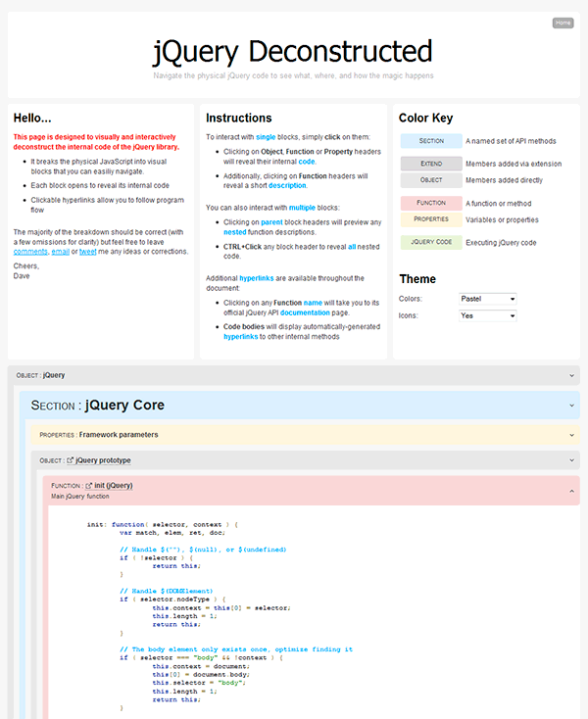Collapse the init (jQuery) function chevron
Viewport: 588px width, 719px height.
tap(572, 491)
